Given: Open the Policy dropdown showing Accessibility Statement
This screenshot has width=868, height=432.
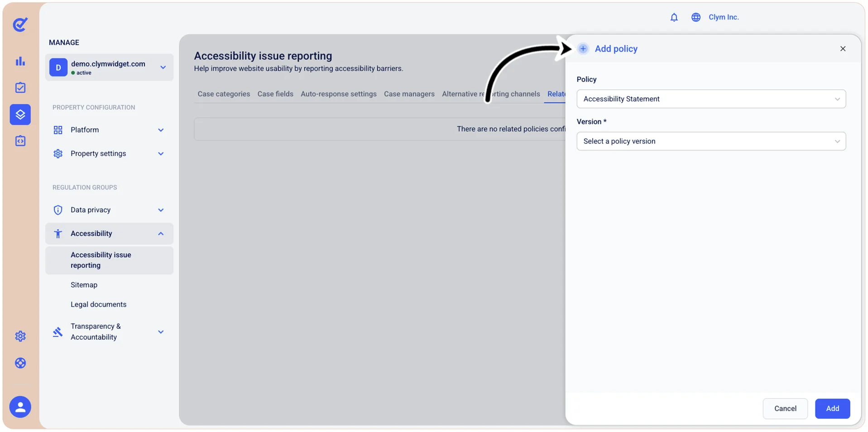Looking at the screenshot, I should tap(711, 99).
